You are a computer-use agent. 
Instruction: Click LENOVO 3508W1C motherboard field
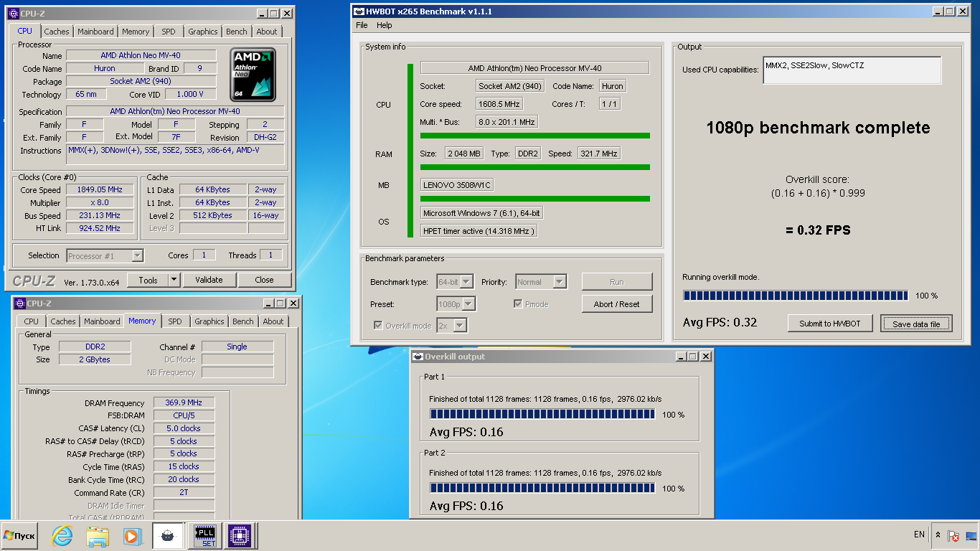tap(457, 185)
